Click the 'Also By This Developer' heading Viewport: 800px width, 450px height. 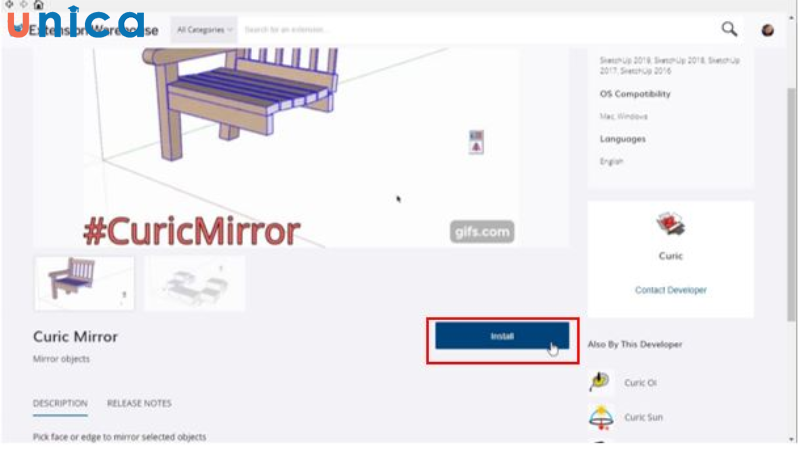635,344
